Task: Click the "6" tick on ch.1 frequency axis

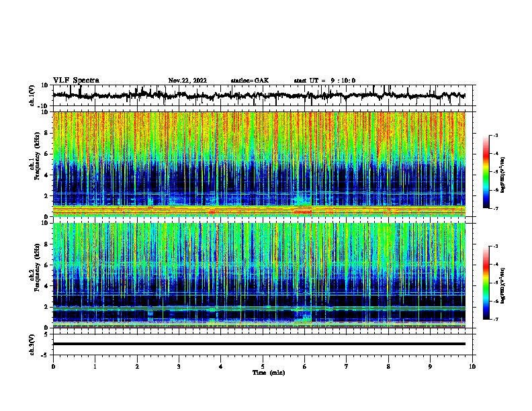Action: pos(46,154)
